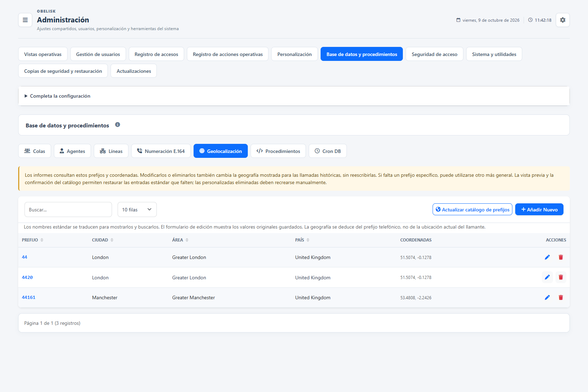Show info icon beside Base de datos y procedimientos
Screen dimensions: 588x392
click(118, 125)
